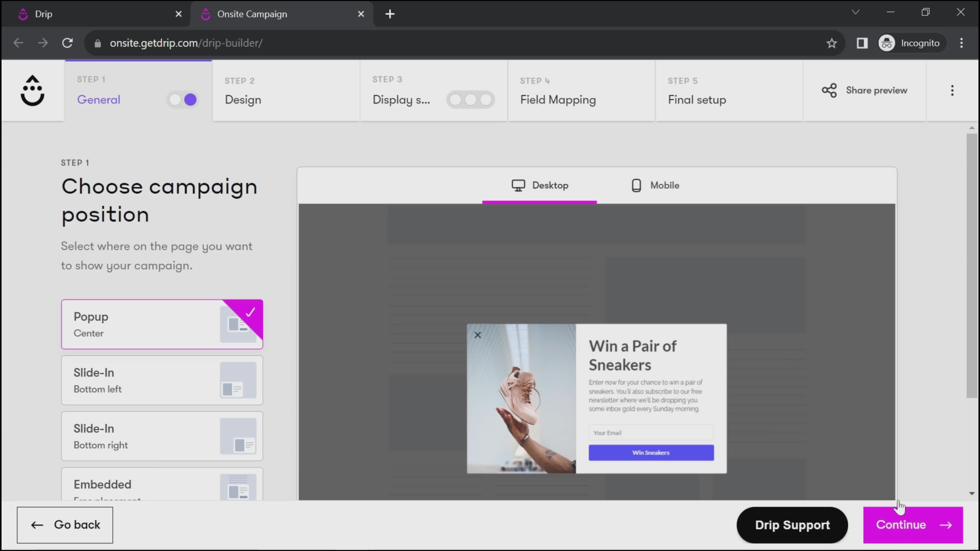Click the share preview icon
The image size is (980, 551).
[829, 90]
